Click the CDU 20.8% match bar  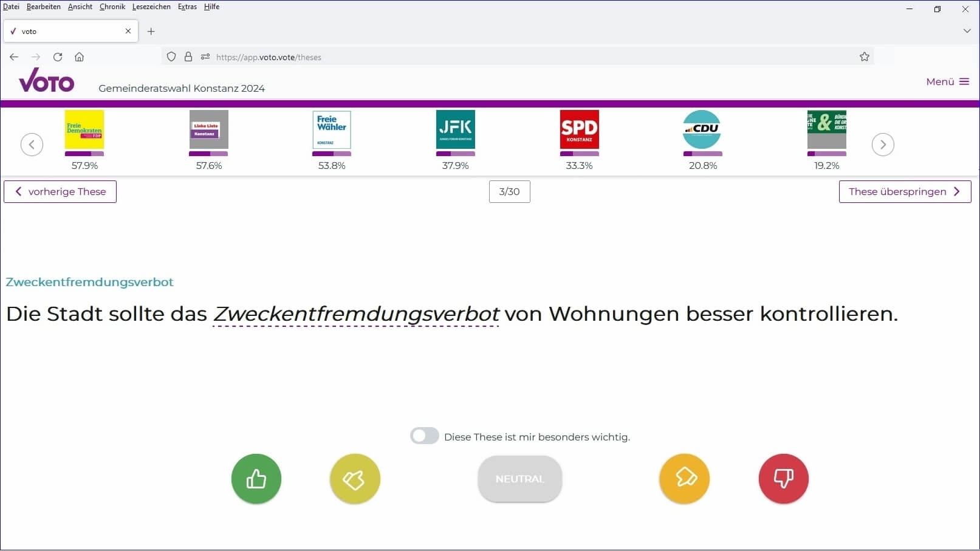703,154
